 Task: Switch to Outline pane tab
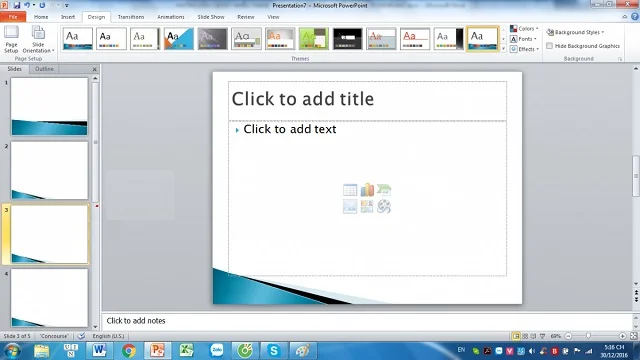click(x=44, y=69)
